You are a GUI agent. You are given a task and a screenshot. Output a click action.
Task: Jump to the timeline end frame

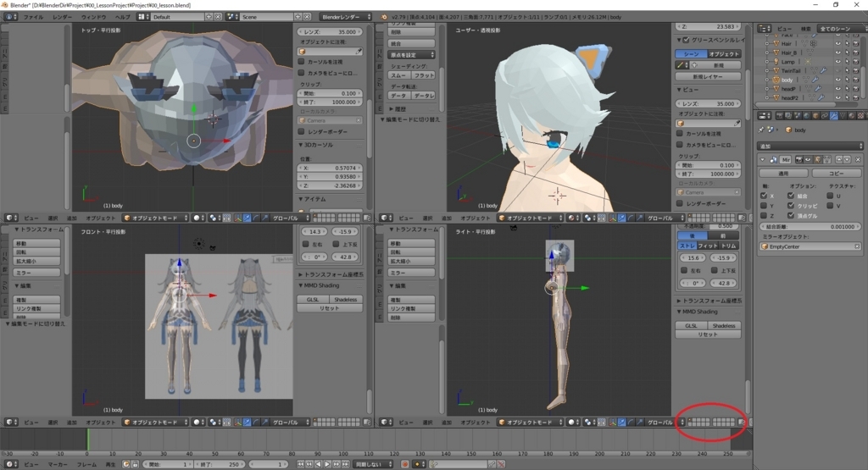[346, 464]
